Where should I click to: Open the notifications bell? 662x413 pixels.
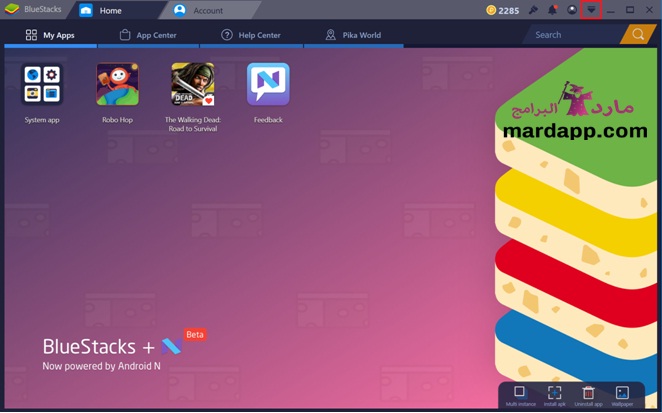coord(552,10)
